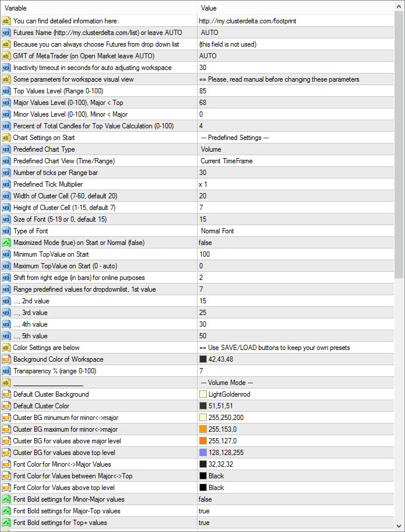Open Type of Font value Normal Font
The height and width of the screenshot is (532, 405).
tap(217, 231)
